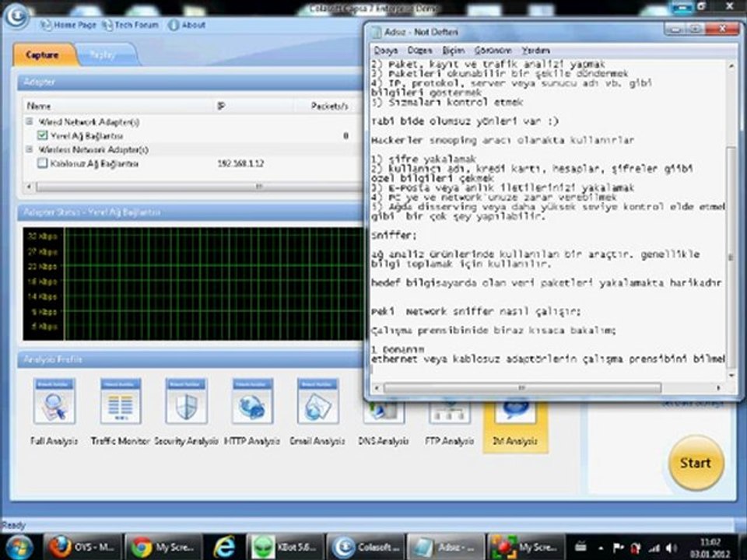Screen dimensions: 747x560
Task: Show hidden tray icons arrow
Action: click(600, 548)
